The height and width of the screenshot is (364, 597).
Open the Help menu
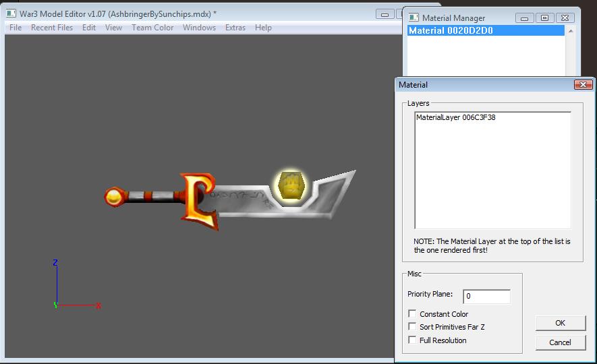pyautogui.click(x=263, y=28)
